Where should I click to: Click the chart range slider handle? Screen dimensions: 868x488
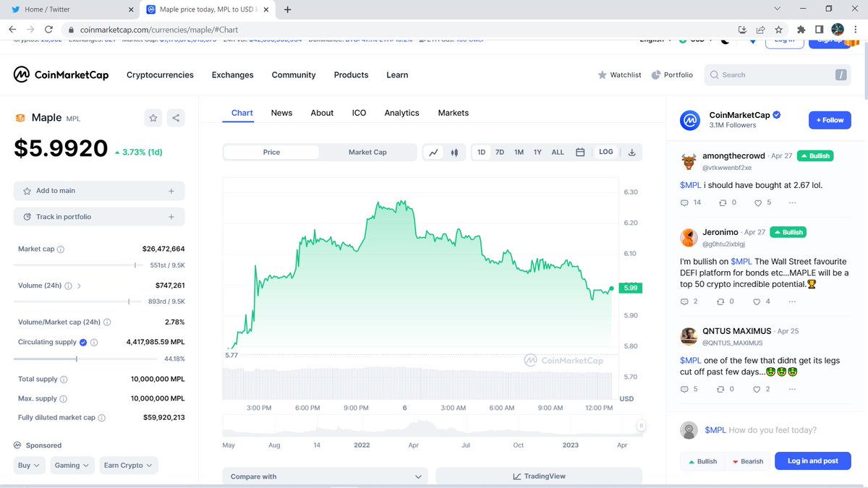coord(641,427)
